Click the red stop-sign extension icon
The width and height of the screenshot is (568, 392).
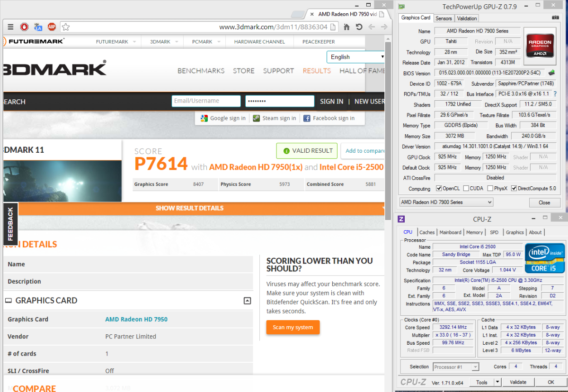[24, 27]
